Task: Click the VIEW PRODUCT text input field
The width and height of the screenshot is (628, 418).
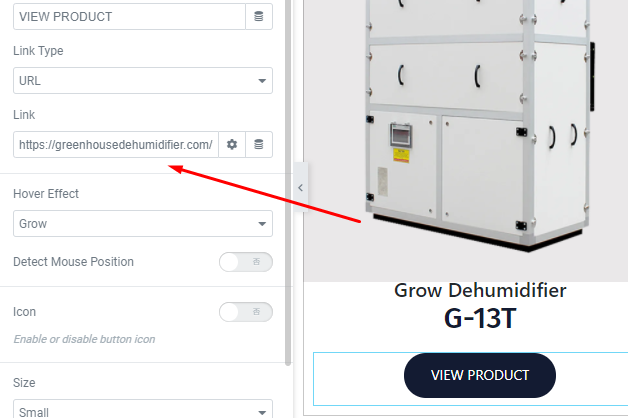Action: coord(129,16)
